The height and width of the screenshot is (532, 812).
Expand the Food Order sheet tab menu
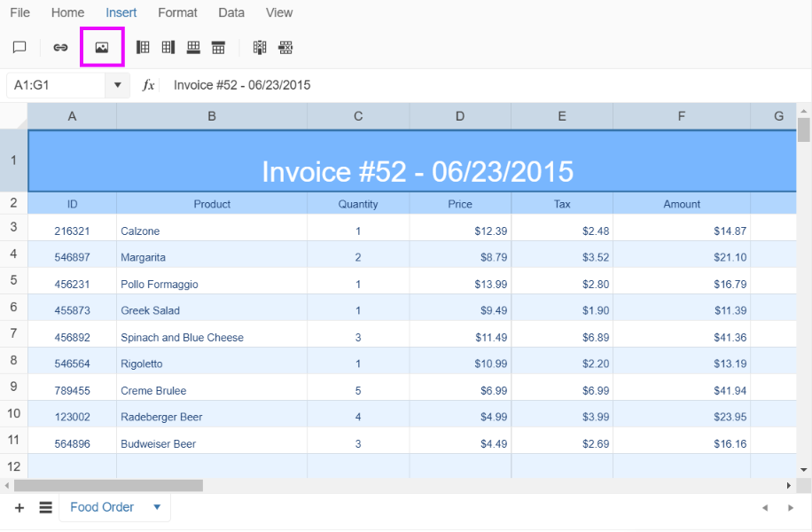coord(156,507)
